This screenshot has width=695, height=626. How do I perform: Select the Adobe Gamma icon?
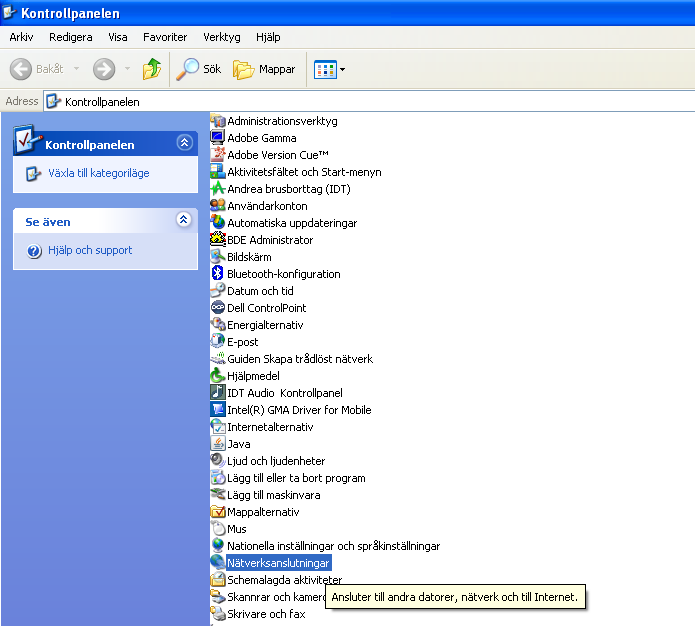pyautogui.click(x=218, y=138)
